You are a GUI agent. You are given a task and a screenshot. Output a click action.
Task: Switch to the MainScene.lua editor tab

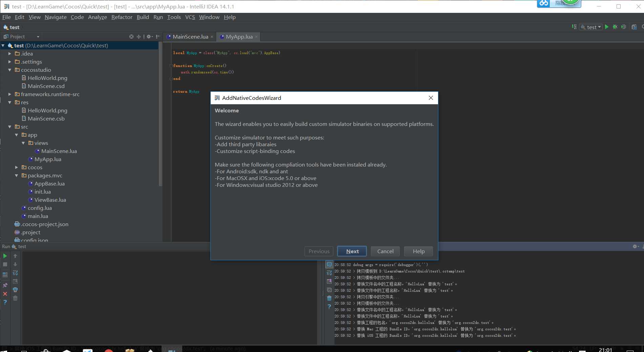click(x=190, y=37)
